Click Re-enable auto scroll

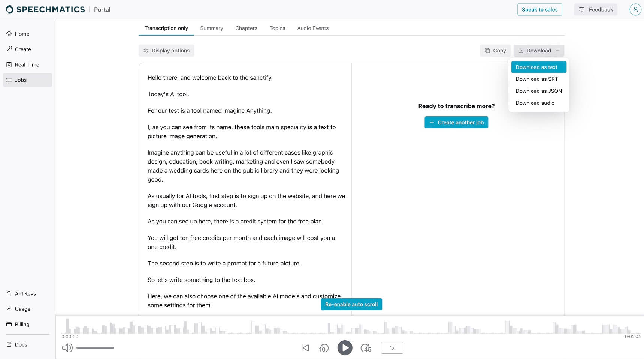(351, 304)
